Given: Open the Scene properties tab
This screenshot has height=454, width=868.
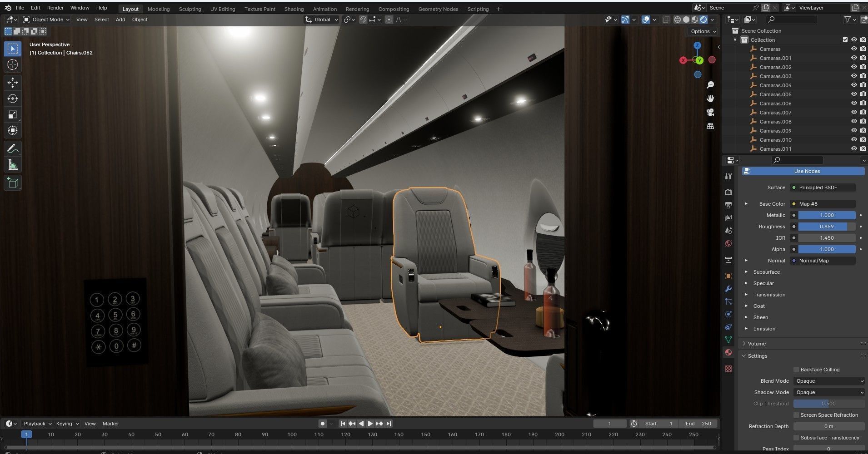Looking at the screenshot, I should 728,231.
